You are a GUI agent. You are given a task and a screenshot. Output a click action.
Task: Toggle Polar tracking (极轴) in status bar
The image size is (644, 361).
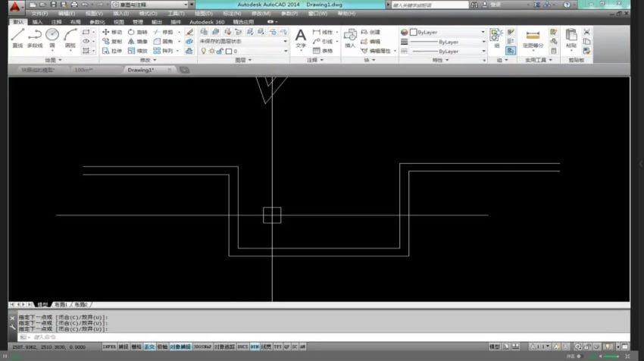point(162,347)
